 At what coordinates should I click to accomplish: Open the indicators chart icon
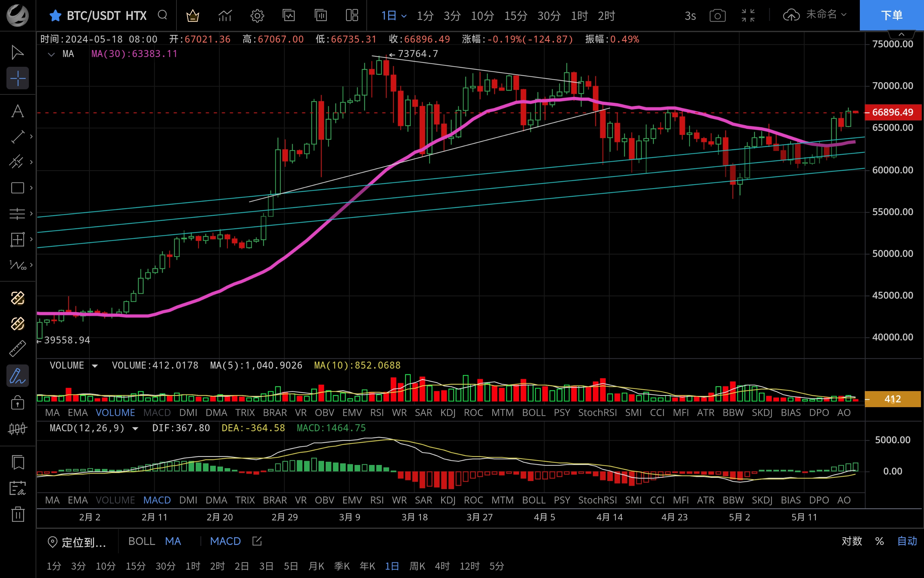(x=225, y=16)
